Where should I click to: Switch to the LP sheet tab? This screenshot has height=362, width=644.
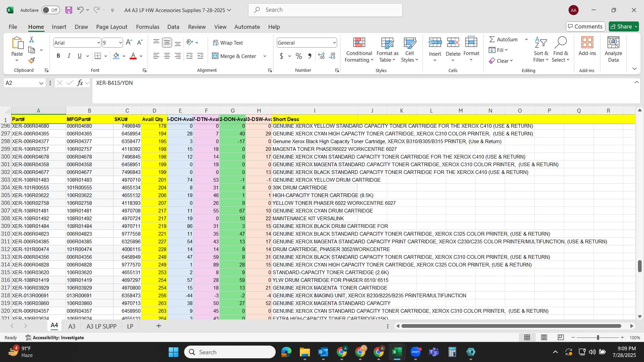click(130, 326)
